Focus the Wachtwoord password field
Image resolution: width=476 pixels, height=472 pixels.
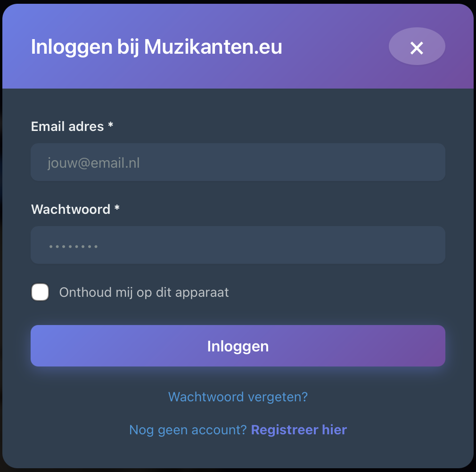[238, 245]
